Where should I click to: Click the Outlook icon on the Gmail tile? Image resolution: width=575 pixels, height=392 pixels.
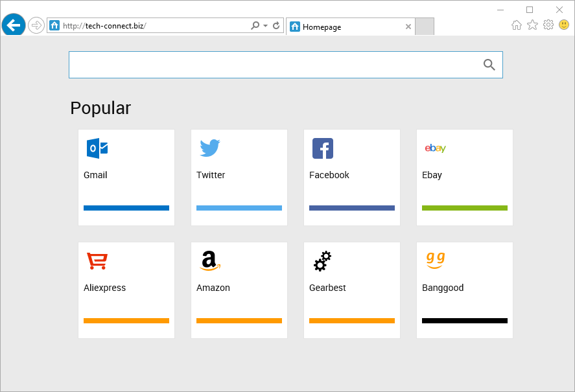coord(97,148)
